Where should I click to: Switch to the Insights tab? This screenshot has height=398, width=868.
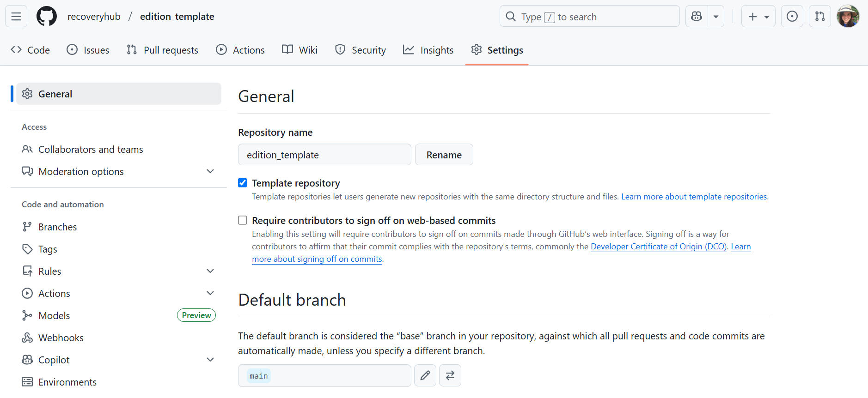(428, 50)
